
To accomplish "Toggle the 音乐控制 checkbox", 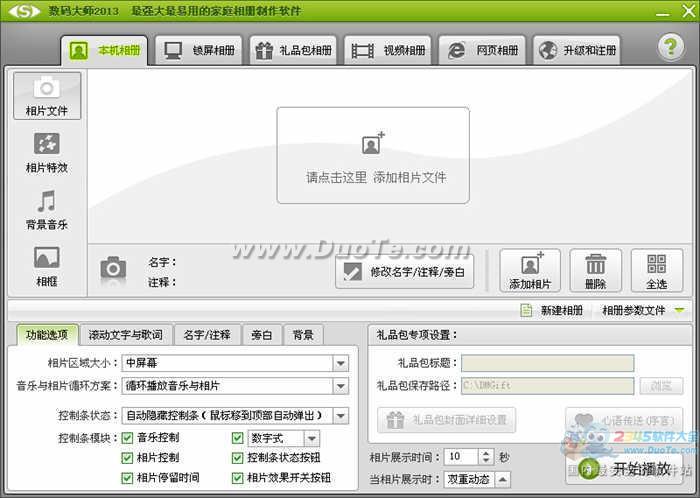I will (127, 438).
